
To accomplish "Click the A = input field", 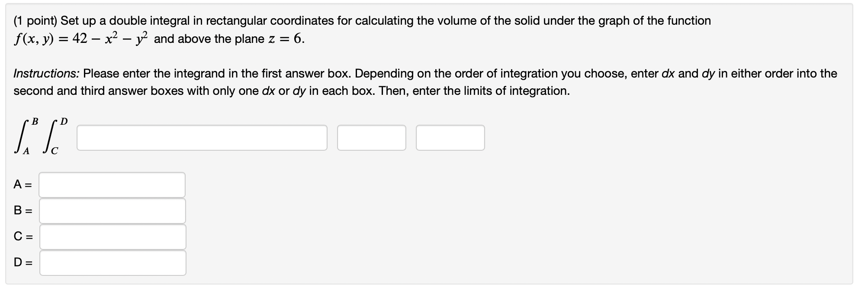I will point(112,184).
